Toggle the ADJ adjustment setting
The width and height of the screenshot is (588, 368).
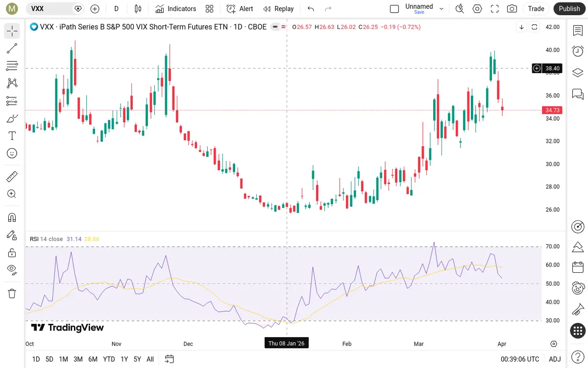click(x=555, y=359)
